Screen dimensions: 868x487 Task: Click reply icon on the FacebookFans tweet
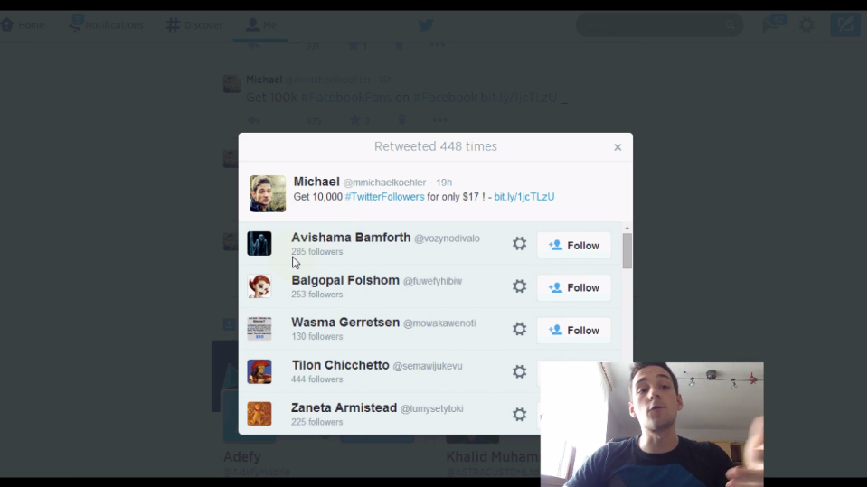[253, 120]
